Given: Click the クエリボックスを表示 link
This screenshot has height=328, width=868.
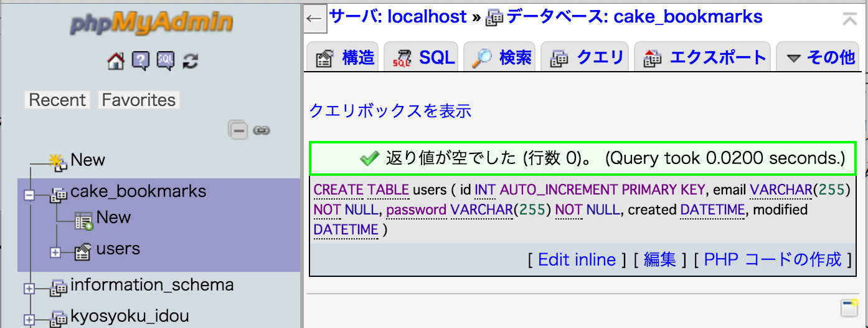Looking at the screenshot, I should click(390, 111).
